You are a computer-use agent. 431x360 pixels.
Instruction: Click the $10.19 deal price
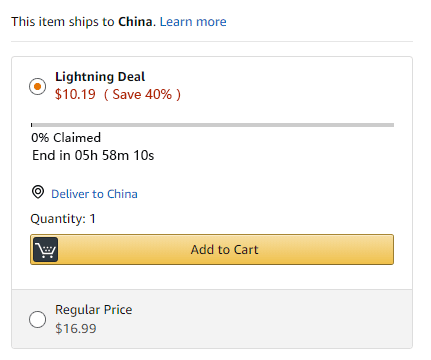coord(75,94)
